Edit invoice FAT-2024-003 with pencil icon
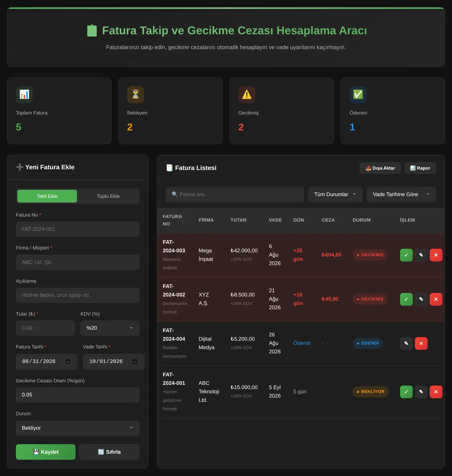This screenshot has height=476, width=452. coord(421,255)
